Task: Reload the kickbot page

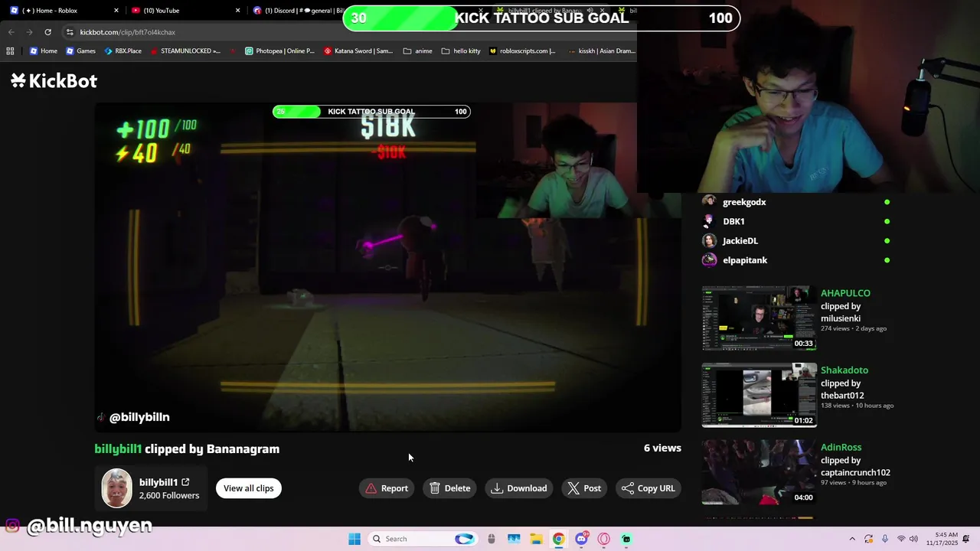Action: (47, 32)
